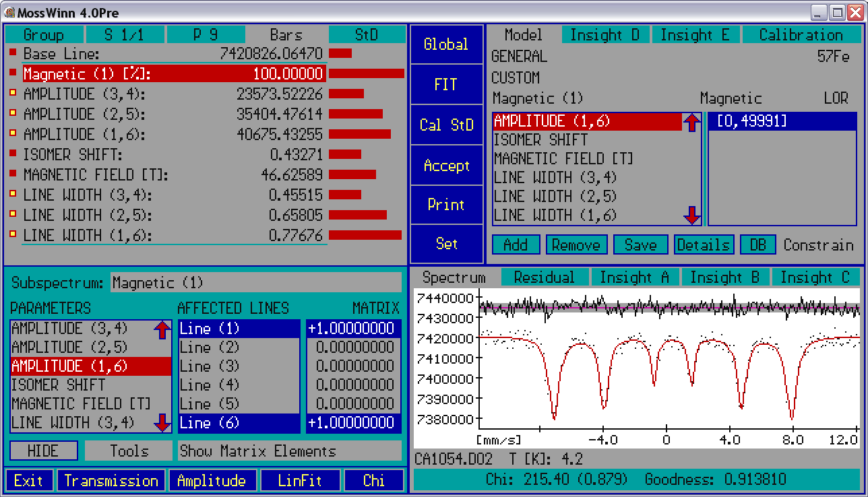This screenshot has height=497, width=868.
Task: Click the MossWinn title bar icon
Action: 9,11
